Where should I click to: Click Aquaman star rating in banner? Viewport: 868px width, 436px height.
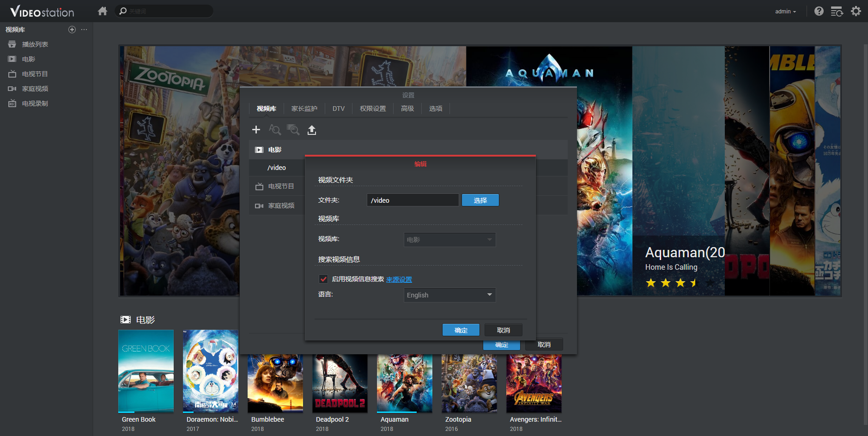pos(679,283)
